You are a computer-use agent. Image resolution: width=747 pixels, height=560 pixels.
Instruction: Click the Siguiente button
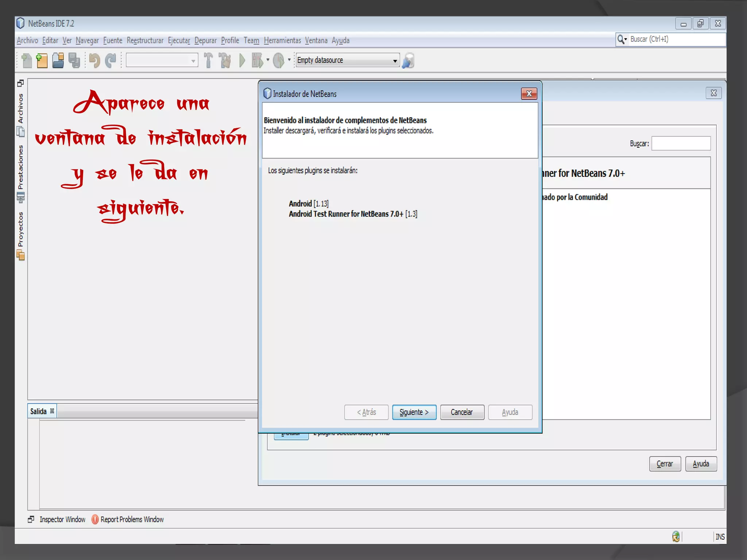(x=414, y=412)
